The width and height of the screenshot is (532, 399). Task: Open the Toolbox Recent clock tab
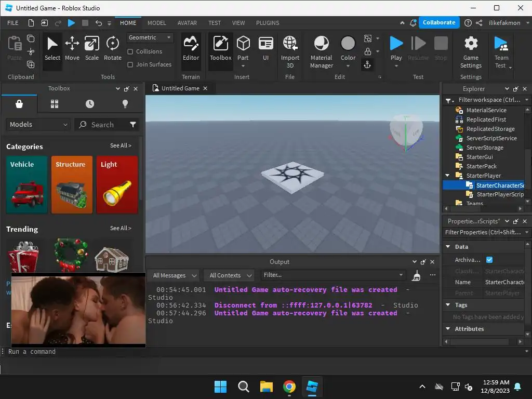pyautogui.click(x=89, y=104)
